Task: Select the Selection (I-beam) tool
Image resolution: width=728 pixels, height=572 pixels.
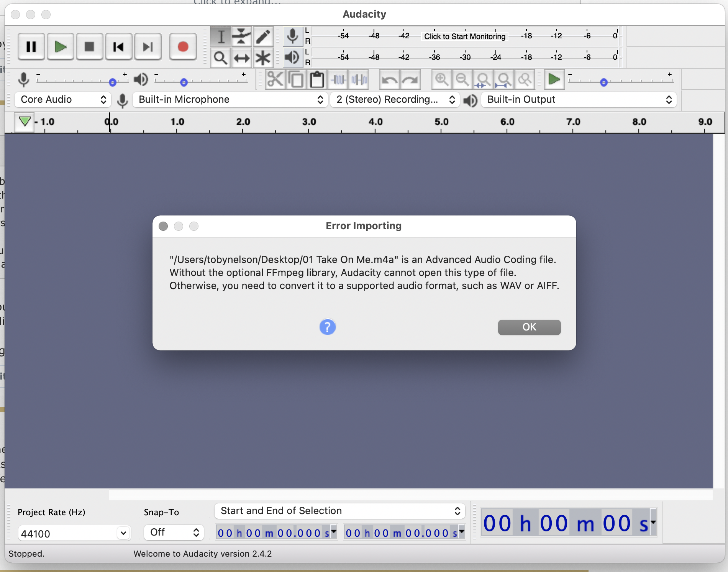Action: coord(221,36)
